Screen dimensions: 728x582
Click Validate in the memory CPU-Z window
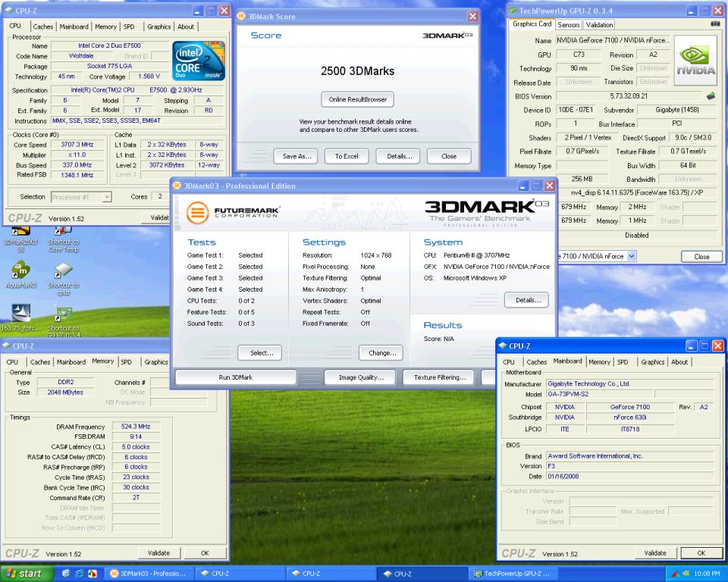click(158, 553)
